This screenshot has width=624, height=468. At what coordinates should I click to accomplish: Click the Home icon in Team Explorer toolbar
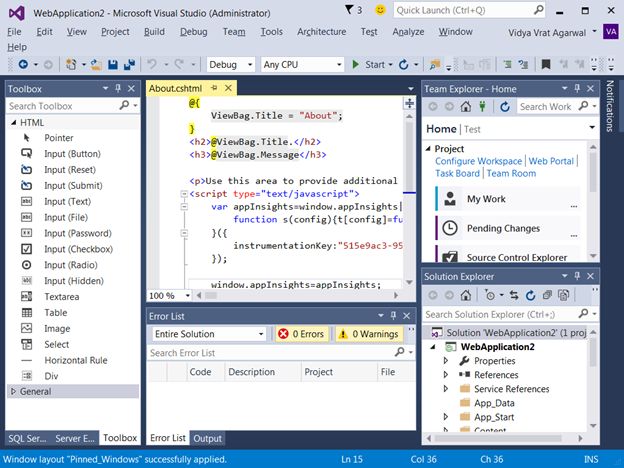pos(468,106)
